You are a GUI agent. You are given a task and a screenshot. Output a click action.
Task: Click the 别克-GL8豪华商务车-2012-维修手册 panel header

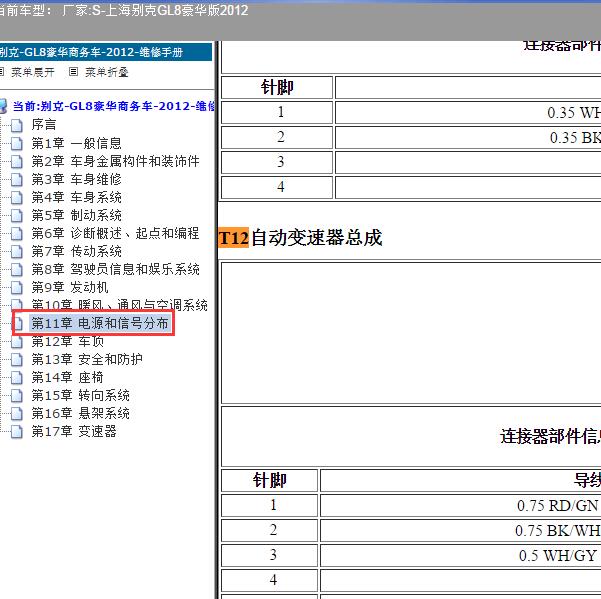[x=106, y=52]
